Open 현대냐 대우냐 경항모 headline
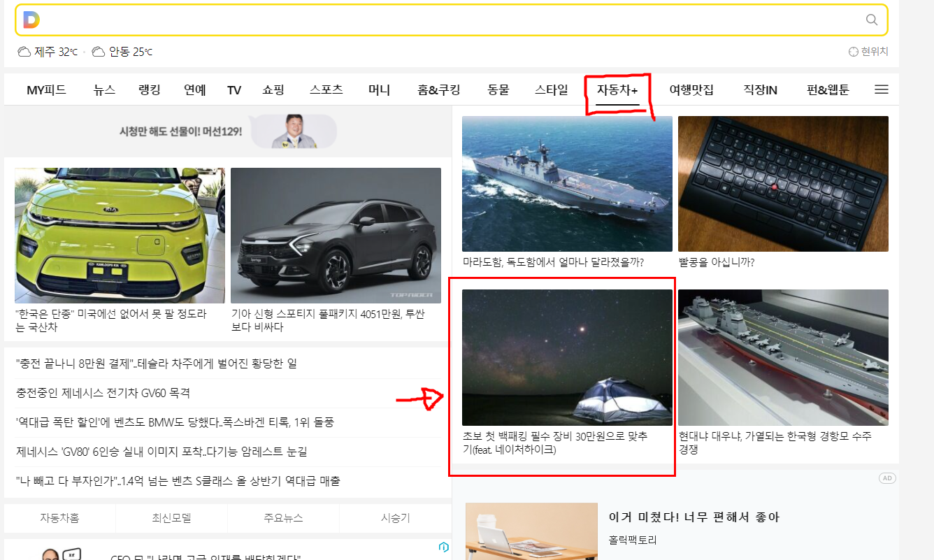The image size is (934, 560). tap(775, 443)
